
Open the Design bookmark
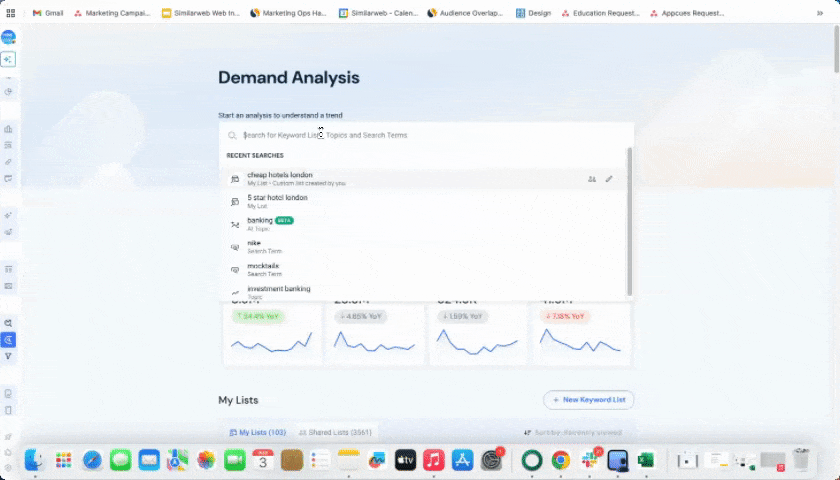(533, 13)
